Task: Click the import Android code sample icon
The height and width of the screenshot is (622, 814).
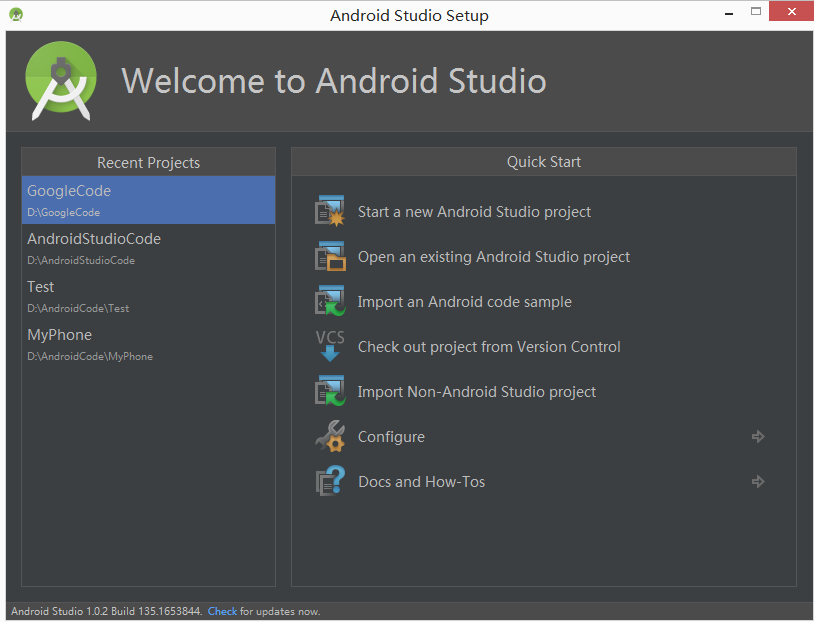Action: tap(329, 302)
